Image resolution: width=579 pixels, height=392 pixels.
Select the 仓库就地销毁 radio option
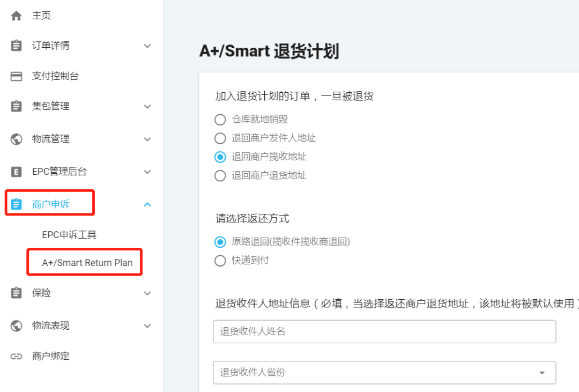tap(220, 119)
